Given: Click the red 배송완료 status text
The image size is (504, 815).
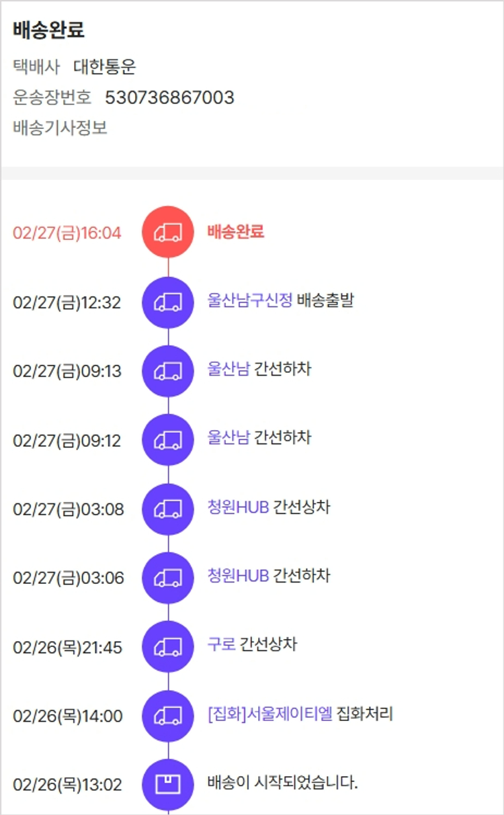Looking at the screenshot, I should pos(236,232).
